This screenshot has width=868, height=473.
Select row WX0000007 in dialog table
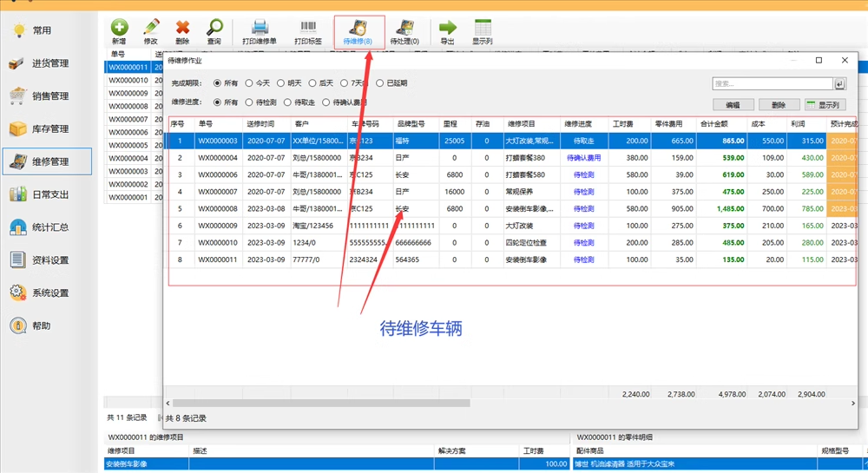(511, 192)
